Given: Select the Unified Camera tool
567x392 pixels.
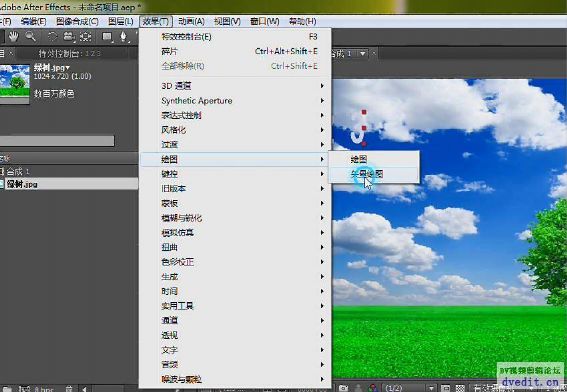Looking at the screenshot, I should point(69,36).
